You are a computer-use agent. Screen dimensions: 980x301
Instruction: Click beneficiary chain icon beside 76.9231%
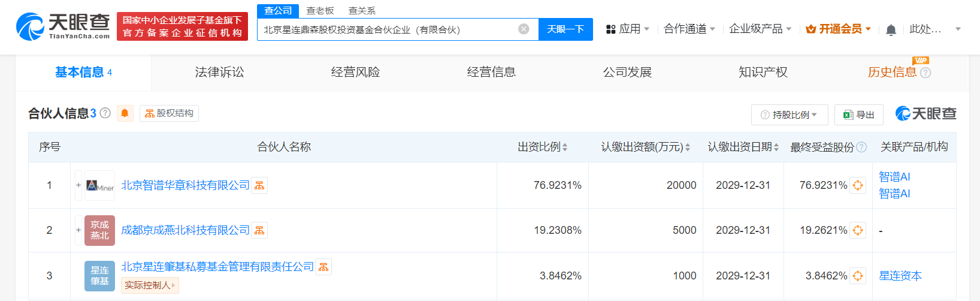coord(858,185)
